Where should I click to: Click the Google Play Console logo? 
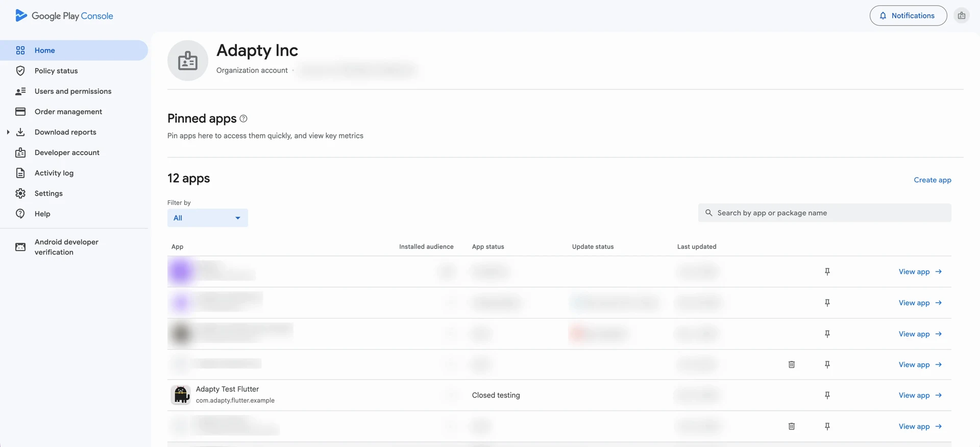[64, 16]
